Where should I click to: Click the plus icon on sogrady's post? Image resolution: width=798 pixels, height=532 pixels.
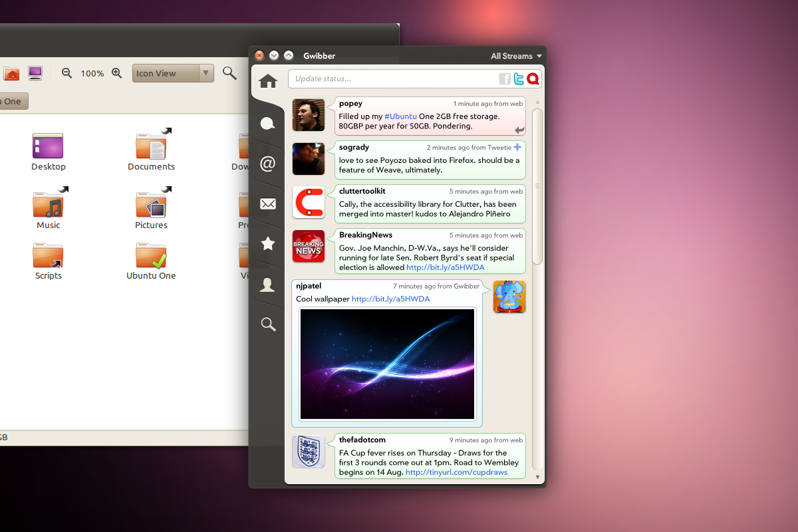[x=518, y=147]
